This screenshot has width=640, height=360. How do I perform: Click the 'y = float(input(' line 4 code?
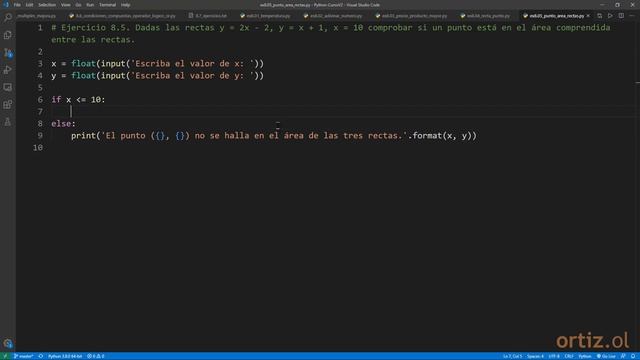pyautogui.click(x=158, y=76)
